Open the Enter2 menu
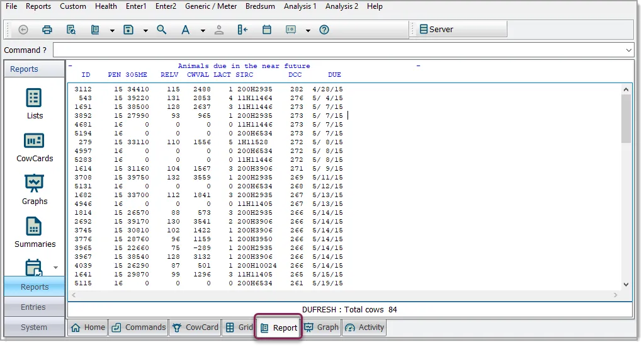 166,6
